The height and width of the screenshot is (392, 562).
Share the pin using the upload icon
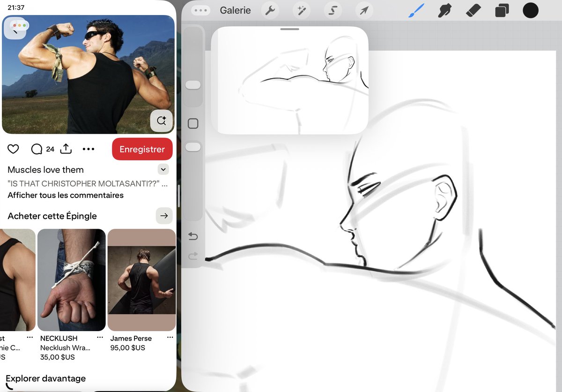(x=66, y=149)
